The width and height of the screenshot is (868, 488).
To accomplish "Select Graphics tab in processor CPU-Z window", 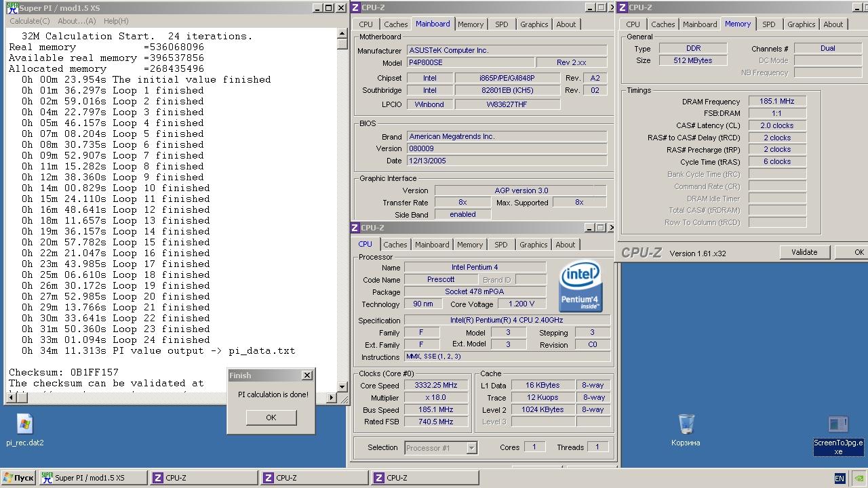I will click(x=534, y=245).
